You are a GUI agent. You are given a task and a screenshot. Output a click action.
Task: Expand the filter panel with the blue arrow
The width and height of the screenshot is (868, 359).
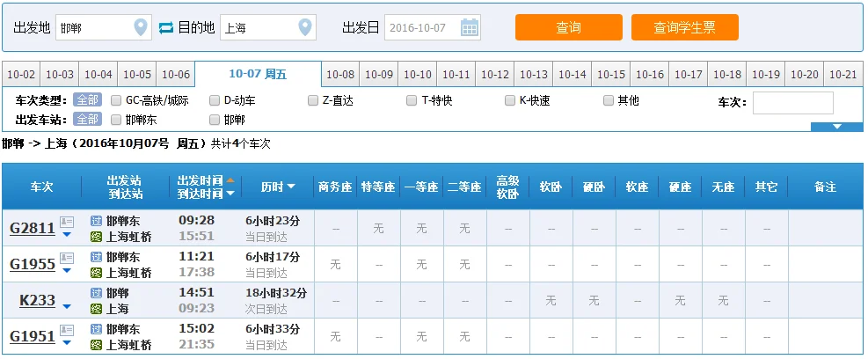(836, 127)
